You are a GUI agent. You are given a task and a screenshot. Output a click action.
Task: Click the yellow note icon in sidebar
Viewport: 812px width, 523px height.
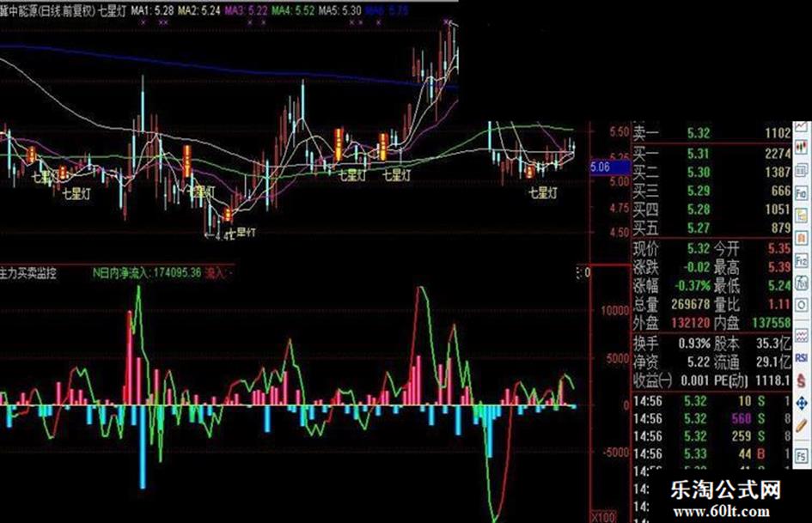801,216
